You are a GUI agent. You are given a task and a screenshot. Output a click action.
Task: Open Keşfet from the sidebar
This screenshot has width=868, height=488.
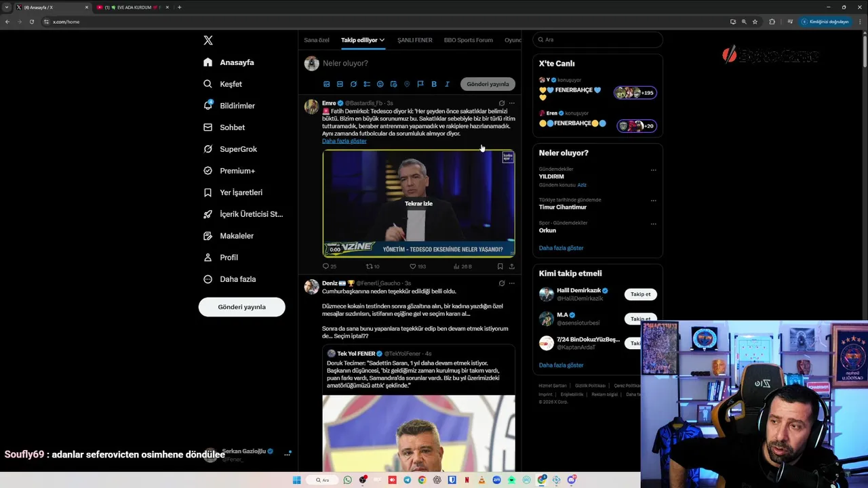tap(222, 84)
